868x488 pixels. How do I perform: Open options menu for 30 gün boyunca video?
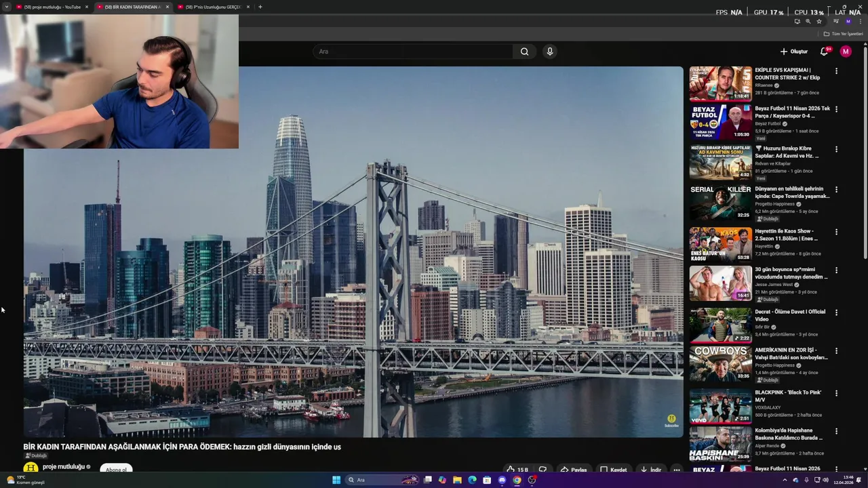836,270
